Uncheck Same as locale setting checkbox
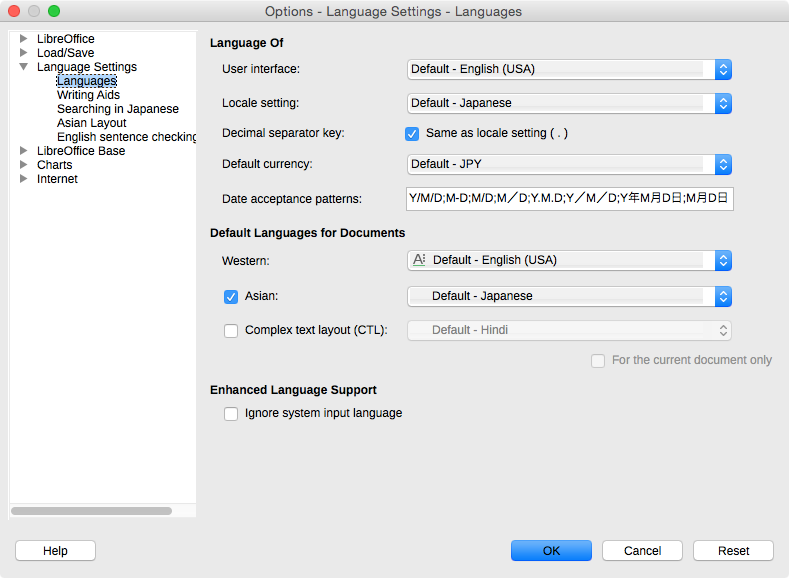This screenshot has height=578, width=789. point(412,134)
